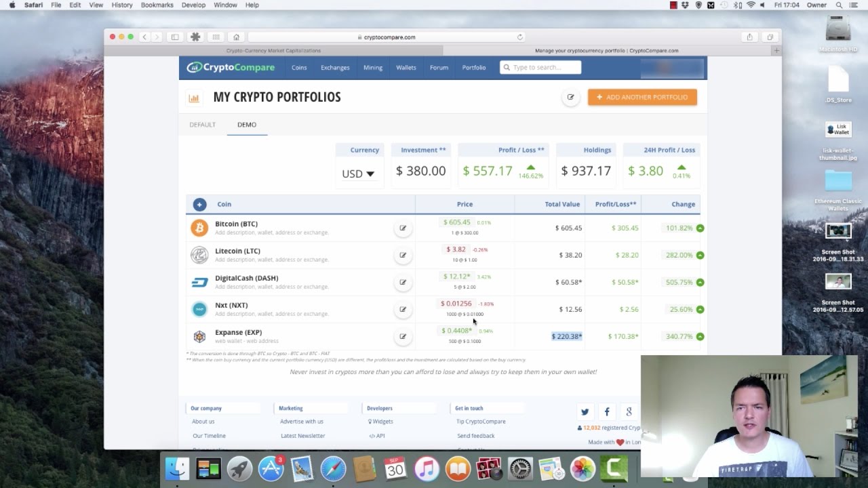Open Launchpad from the Dock
Image resolution: width=868 pixels, height=488 pixels.
point(239,469)
